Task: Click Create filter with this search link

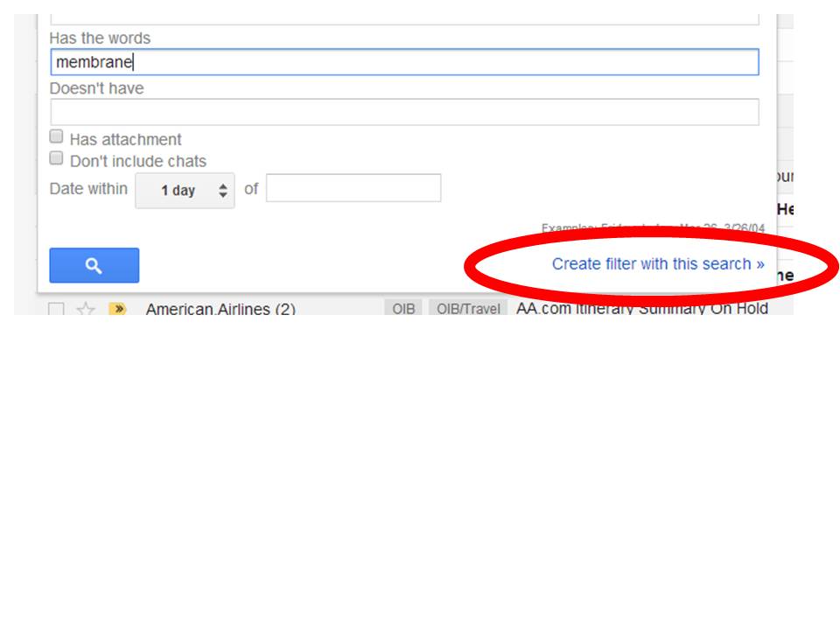Action: 657,263
